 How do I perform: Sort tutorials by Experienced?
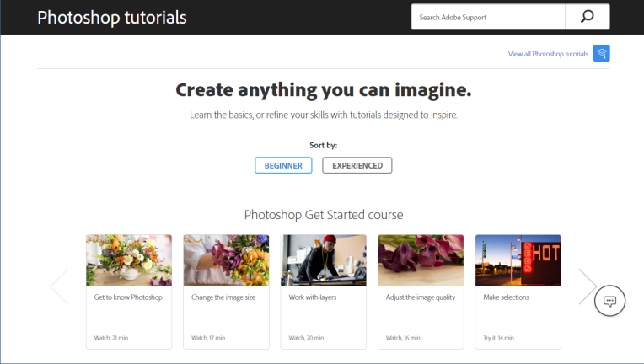357,165
